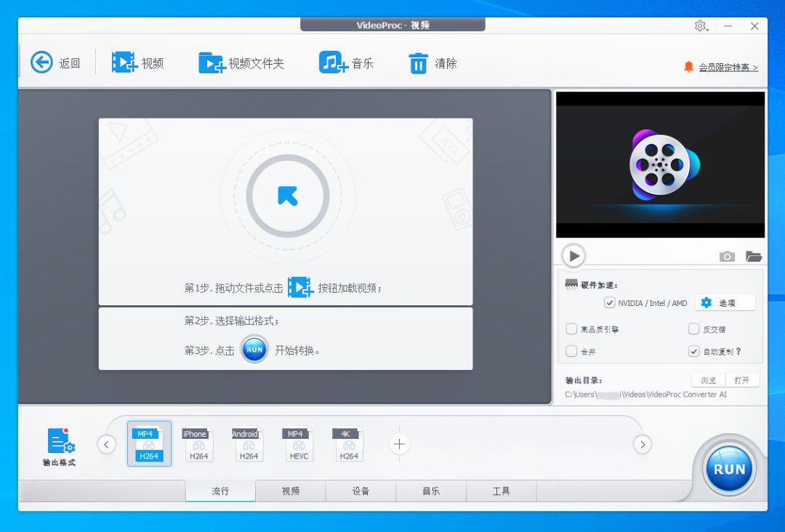Switch to the 音乐 tab at bottom
This screenshot has height=532, width=785.
430,491
